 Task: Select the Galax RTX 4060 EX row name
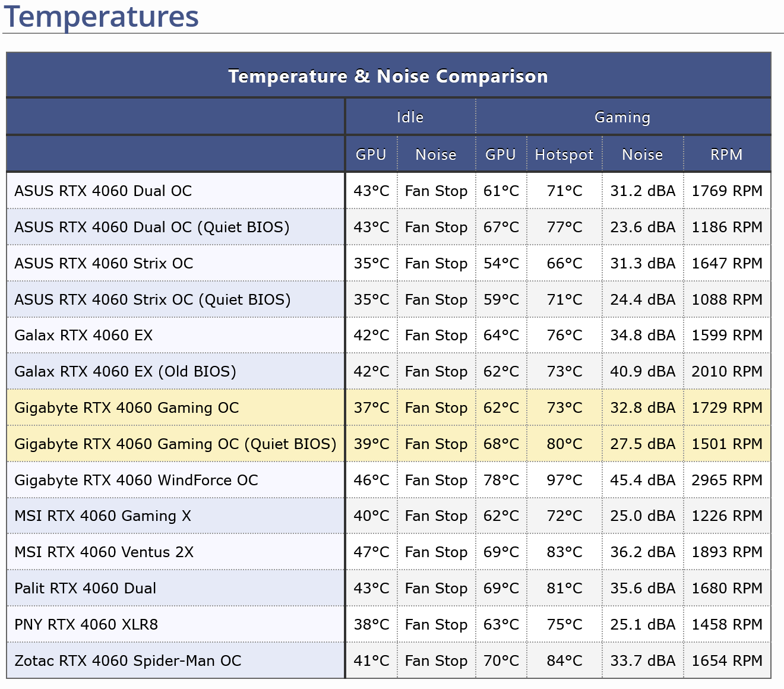pyautogui.click(x=84, y=335)
